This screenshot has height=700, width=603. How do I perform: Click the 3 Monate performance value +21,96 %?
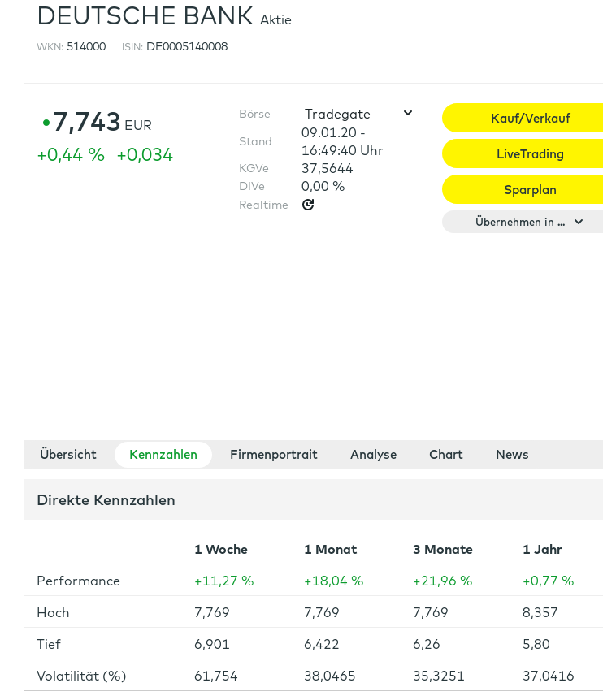coord(442,581)
